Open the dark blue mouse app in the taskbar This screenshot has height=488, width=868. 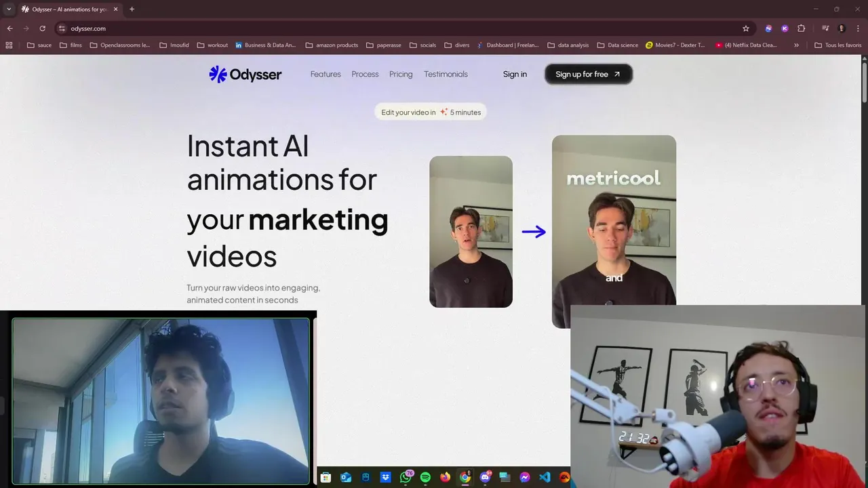click(366, 477)
